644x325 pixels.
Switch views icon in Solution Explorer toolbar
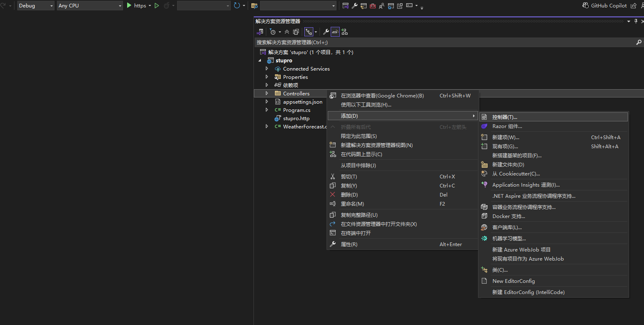coord(260,32)
